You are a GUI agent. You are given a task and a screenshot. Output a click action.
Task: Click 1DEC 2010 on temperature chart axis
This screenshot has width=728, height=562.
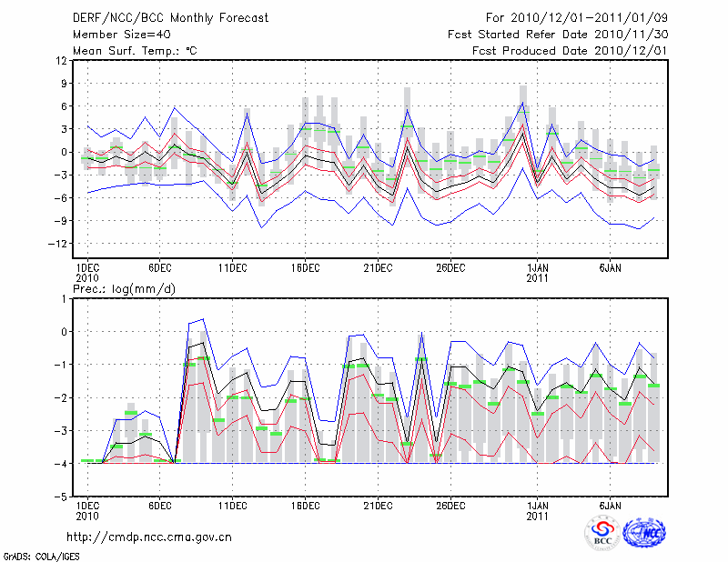86,272
